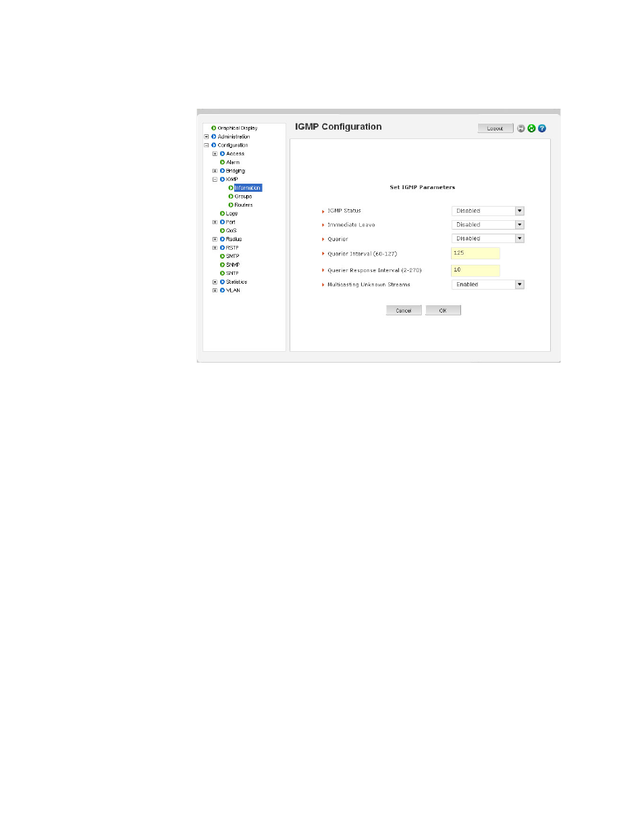Image resolution: width=644 pixels, height=834 pixels.
Task: Open the Querier dropdown
Action: 488,238
